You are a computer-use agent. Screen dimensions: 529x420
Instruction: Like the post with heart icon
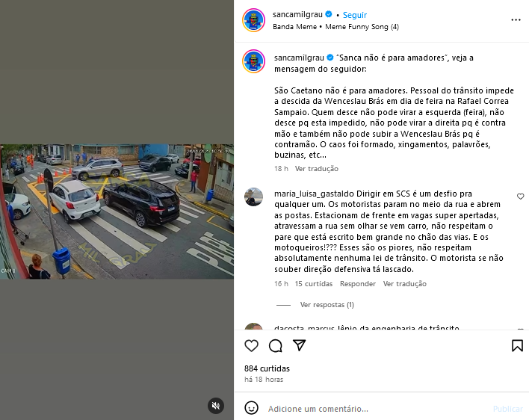pos(251,345)
